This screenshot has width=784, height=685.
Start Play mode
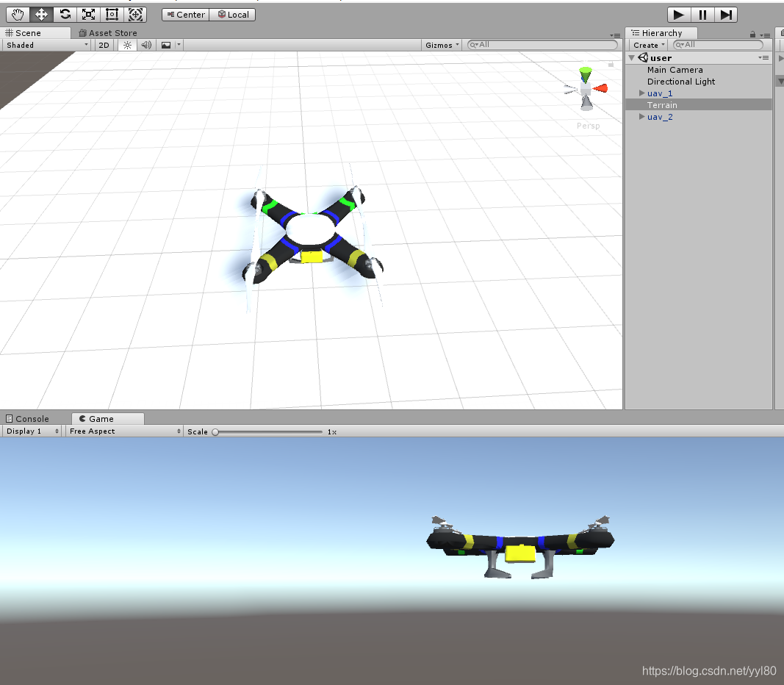[x=679, y=15]
